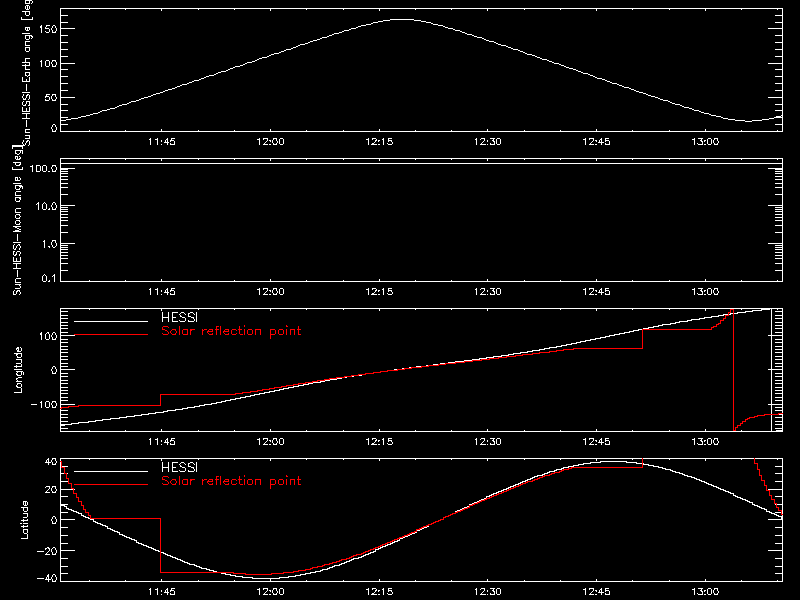Click 11:45 label under Latitude plot
This screenshot has height=600, width=800.
coord(162,592)
